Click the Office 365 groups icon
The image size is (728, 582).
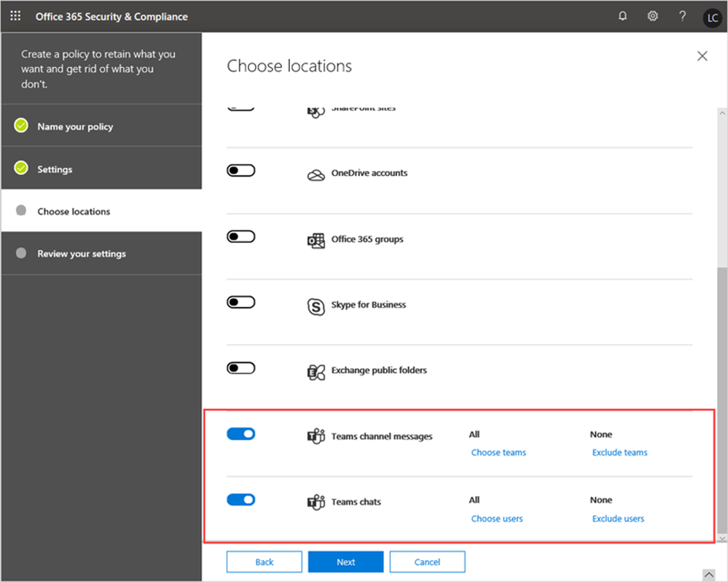[x=316, y=241]
